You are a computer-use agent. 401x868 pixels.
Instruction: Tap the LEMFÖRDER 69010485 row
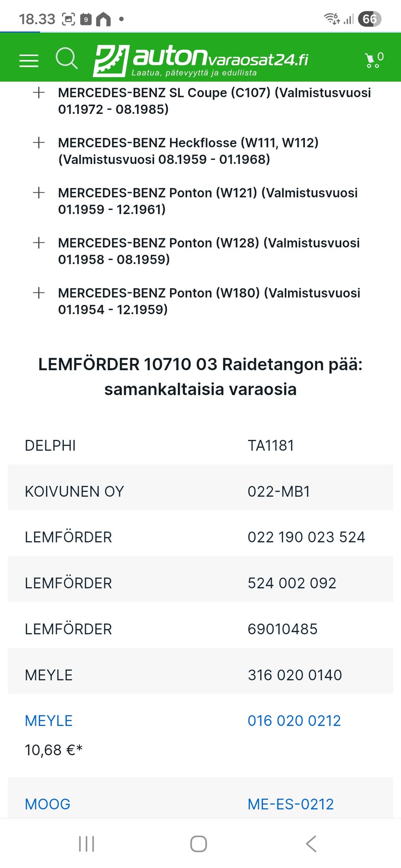click(x=200, y=629)
